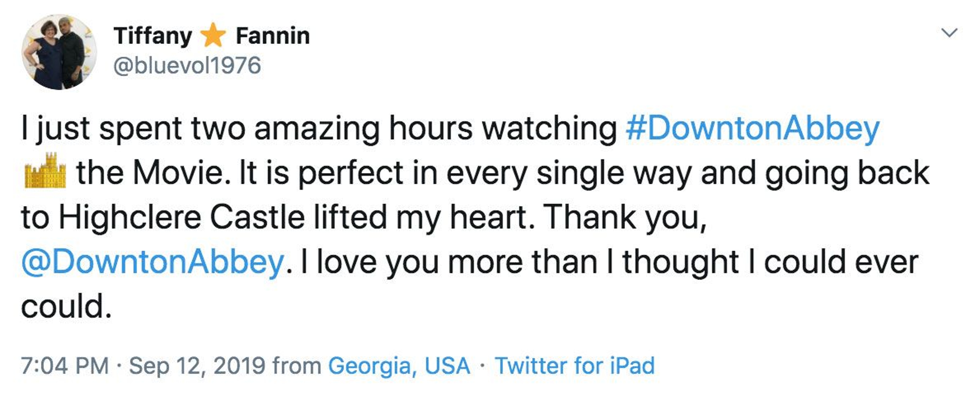Click Tiffany Fannin's profile picture
This screenshot has height=401, width=980.
tap(59, 52)
